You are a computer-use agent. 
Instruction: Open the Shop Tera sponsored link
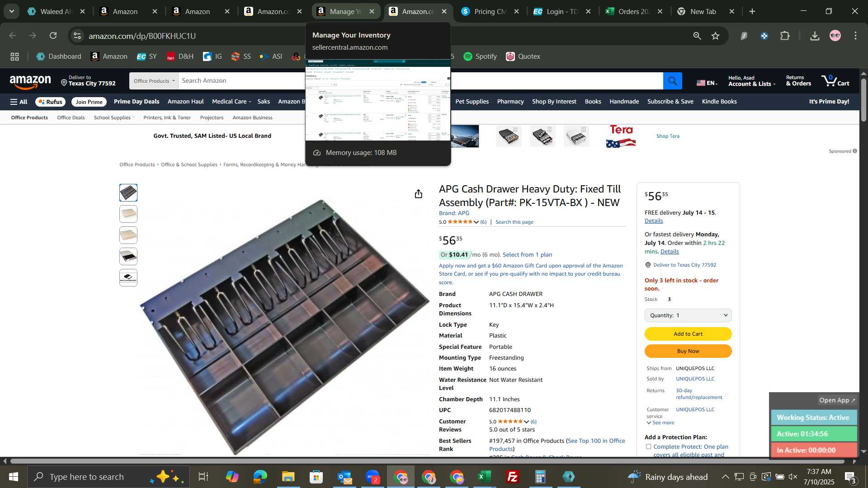[668, 136]
